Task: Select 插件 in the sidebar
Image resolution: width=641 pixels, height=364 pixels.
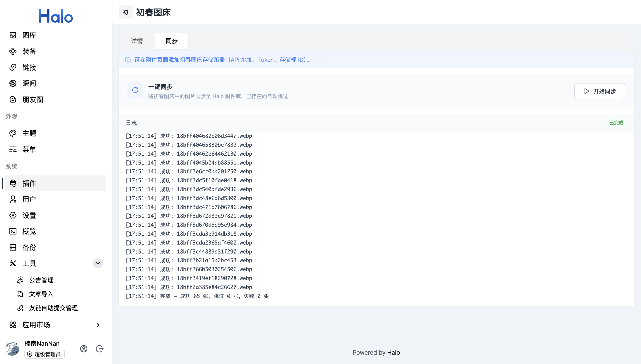Action: (x=56, y=183)
